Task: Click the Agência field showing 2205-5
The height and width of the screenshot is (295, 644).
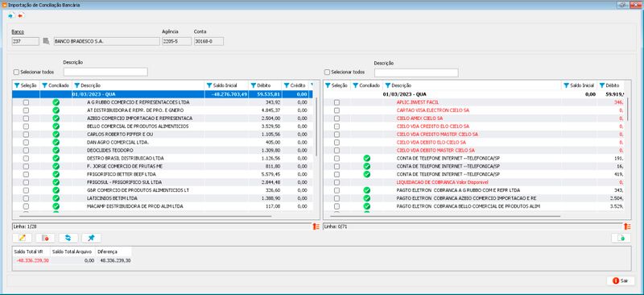Action: click(x=176, y=41)
